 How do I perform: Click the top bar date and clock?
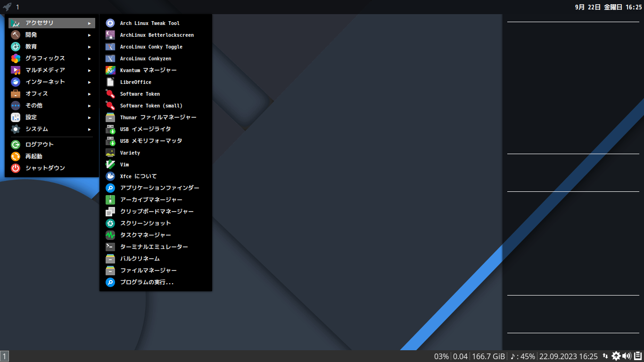[x=609, y=7]
